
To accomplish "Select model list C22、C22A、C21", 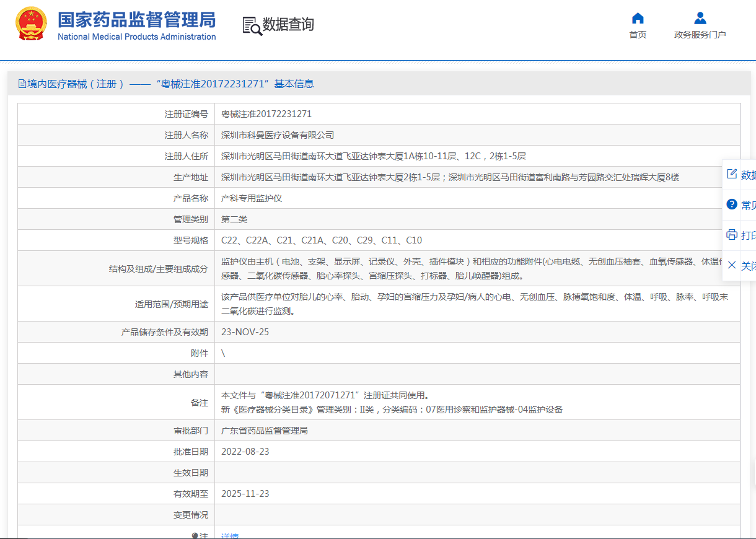I will pyautogui.click(x=322, y=240).
